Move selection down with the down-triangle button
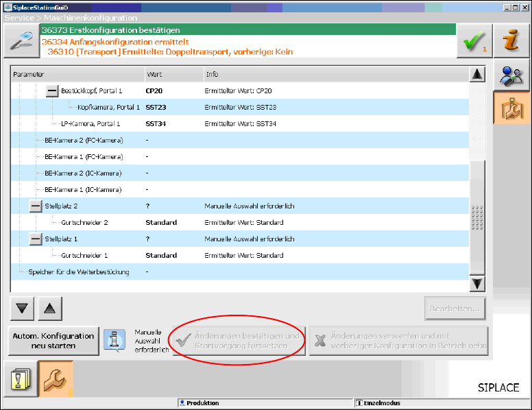The height and width of the screenshot is (410, 532). point(23,309)
